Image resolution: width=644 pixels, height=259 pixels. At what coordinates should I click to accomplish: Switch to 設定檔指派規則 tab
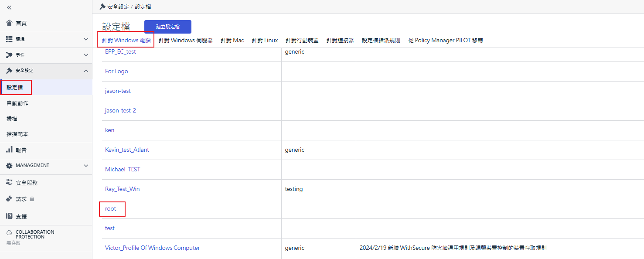click(381, 40)
